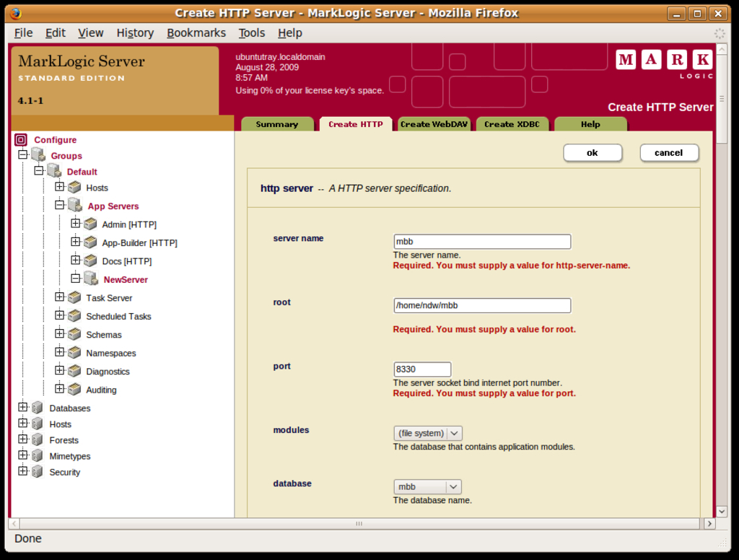Click the Auditing box icon
Viewport: 739px width, 560px height.
coord(74,390)
